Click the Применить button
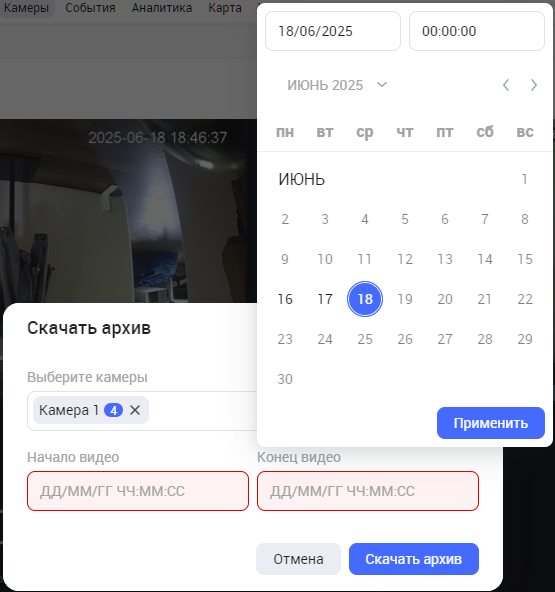The width and height of the screenshot is (555, 592). click(x=490, y=423)
